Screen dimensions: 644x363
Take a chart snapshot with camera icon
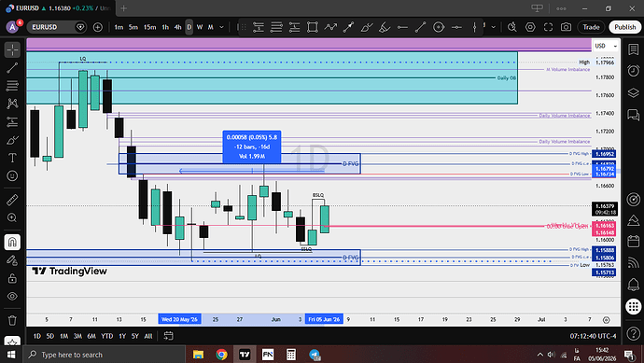point(566,27)
